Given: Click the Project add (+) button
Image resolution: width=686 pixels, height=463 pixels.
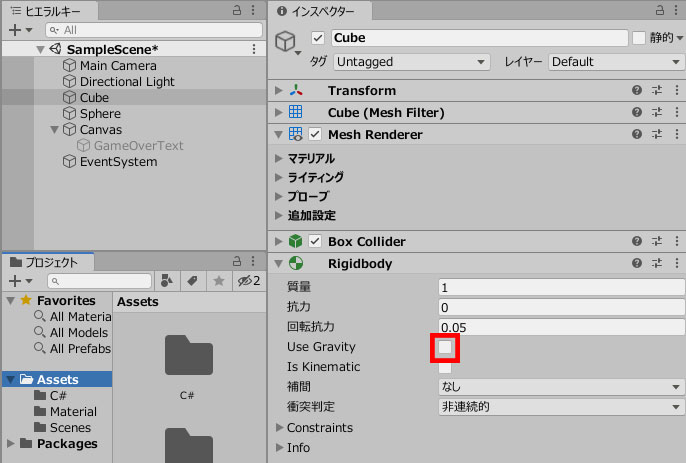Looking at the screenshot, I should point(15,281).
